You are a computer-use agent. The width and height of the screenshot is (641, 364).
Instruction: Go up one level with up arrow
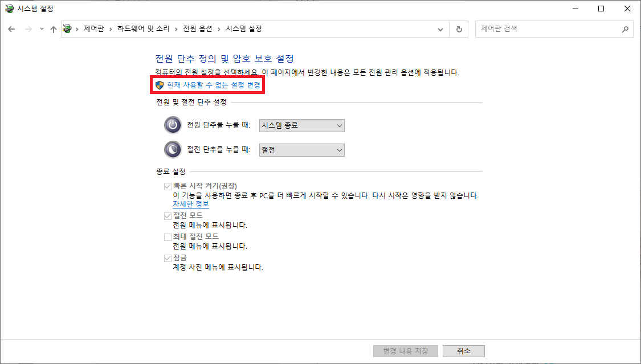click(53, 29)
